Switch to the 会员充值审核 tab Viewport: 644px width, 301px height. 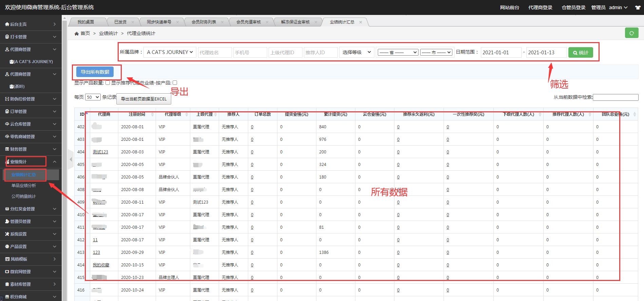[249, 22]
